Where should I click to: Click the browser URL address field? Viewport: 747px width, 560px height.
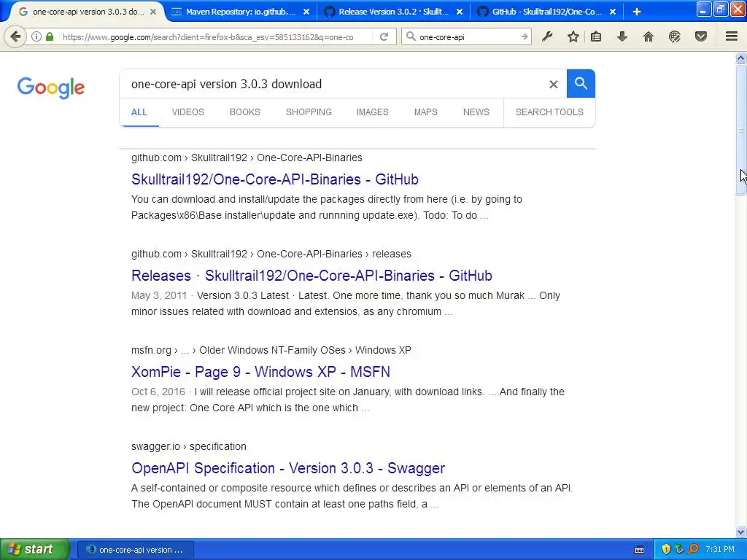point(214,36)
